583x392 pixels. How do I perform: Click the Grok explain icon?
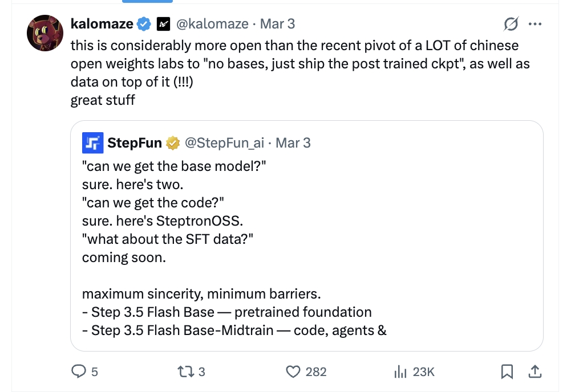point(511,24)
